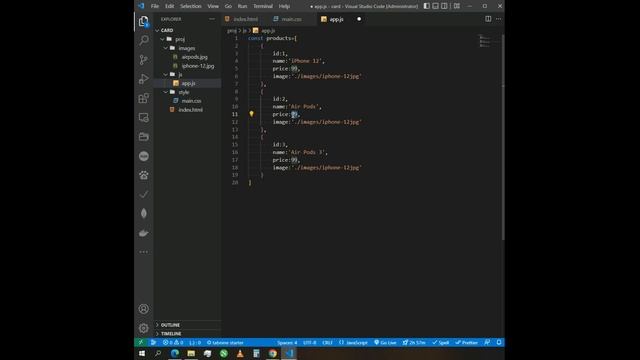Open VLC media player from the taskbar

click(240, 353)
